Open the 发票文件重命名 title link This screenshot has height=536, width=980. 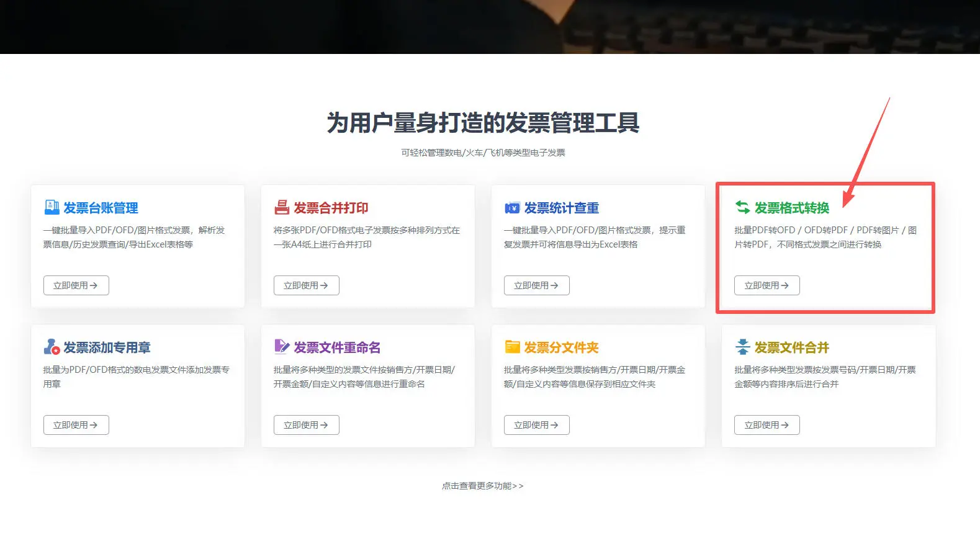(x=337, y=347)
